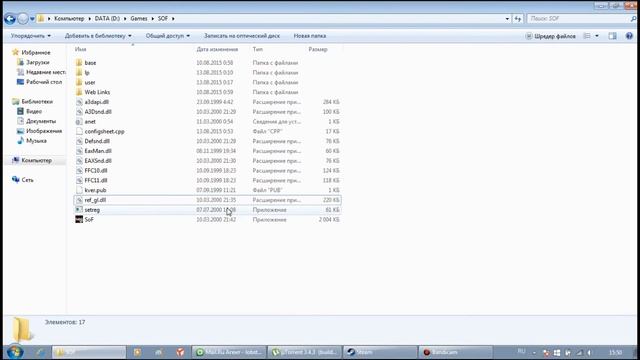Switch to Steam in the taskbar
This screenshot has height=360, width=640.
click(380, 352)
